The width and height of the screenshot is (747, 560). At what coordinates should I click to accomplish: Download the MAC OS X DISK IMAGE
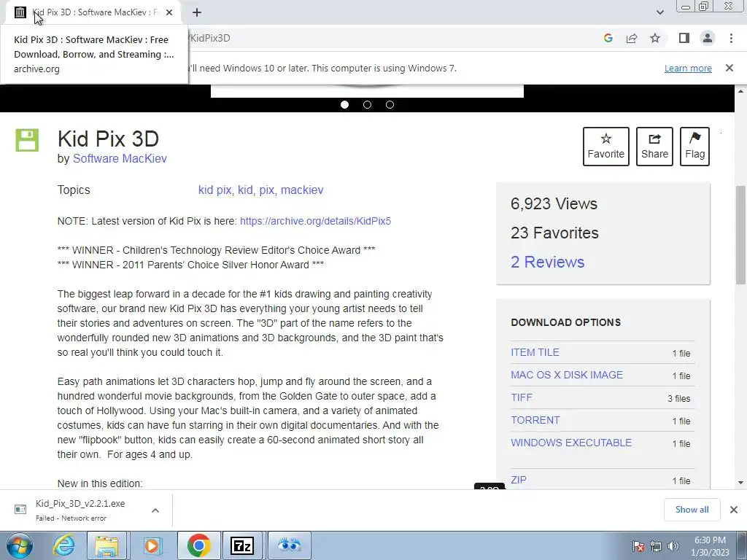566,375
